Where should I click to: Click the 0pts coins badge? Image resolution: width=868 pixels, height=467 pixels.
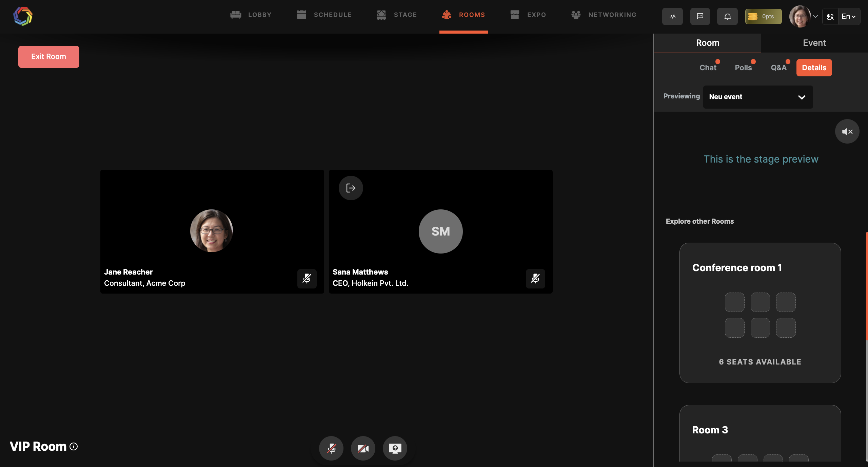(763, 16)
